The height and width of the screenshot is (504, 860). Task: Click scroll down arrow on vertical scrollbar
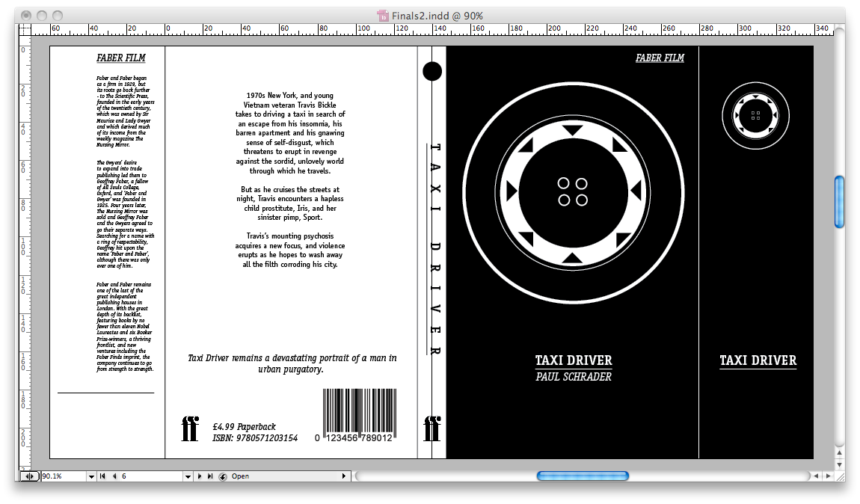(839, 464)
